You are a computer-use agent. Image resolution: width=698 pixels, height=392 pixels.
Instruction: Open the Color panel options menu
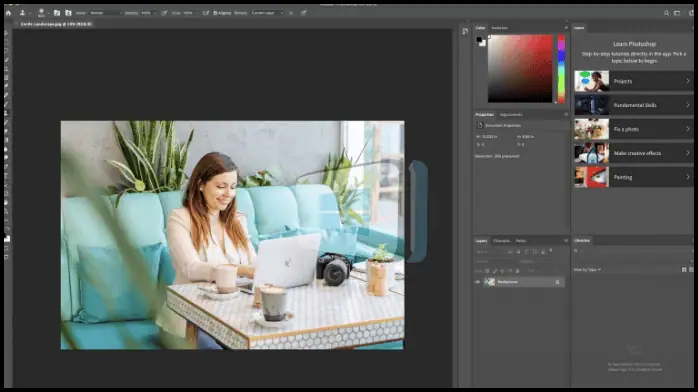[x=566, y=28]
